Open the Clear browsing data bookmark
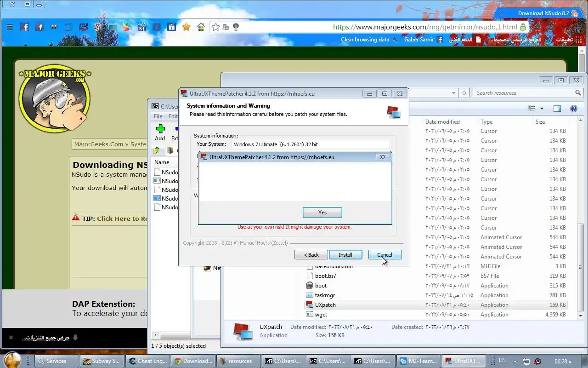This screenshot has height=368, width=588. [369, 40]
